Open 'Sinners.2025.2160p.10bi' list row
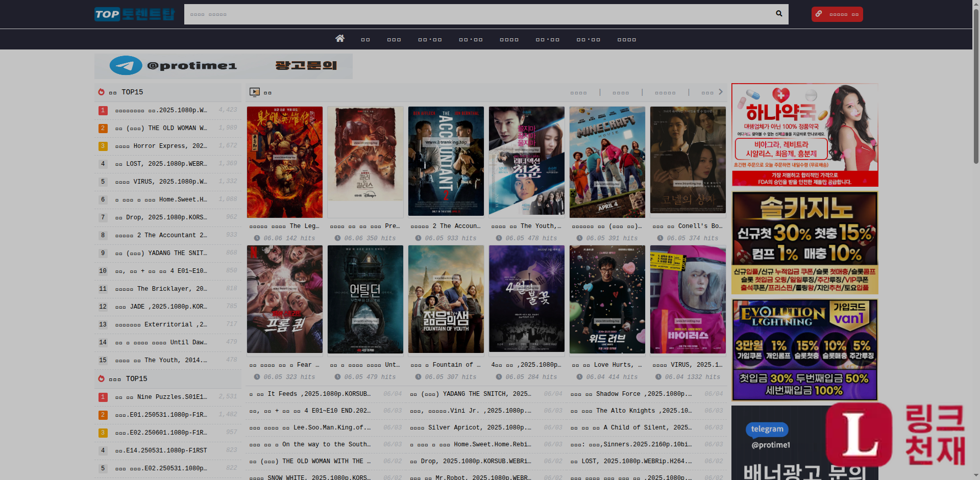Viewport: 980px width, 480px height. (631, 444)
